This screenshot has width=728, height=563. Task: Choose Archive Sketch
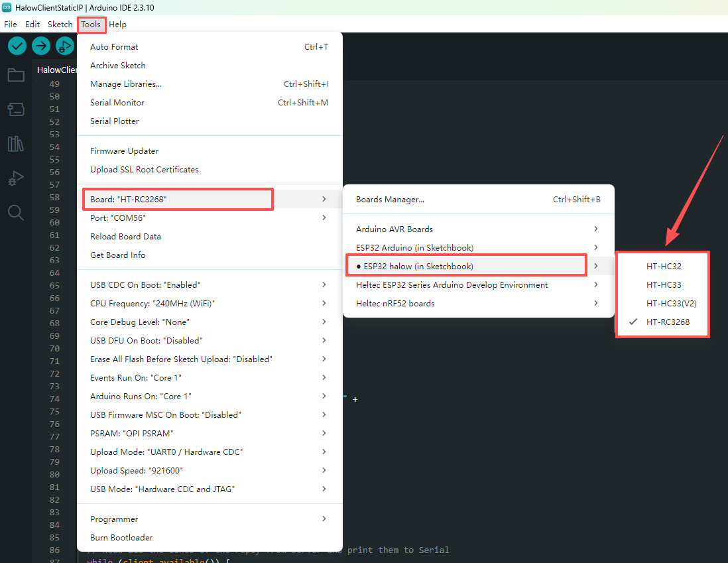[x=210, y=66]
